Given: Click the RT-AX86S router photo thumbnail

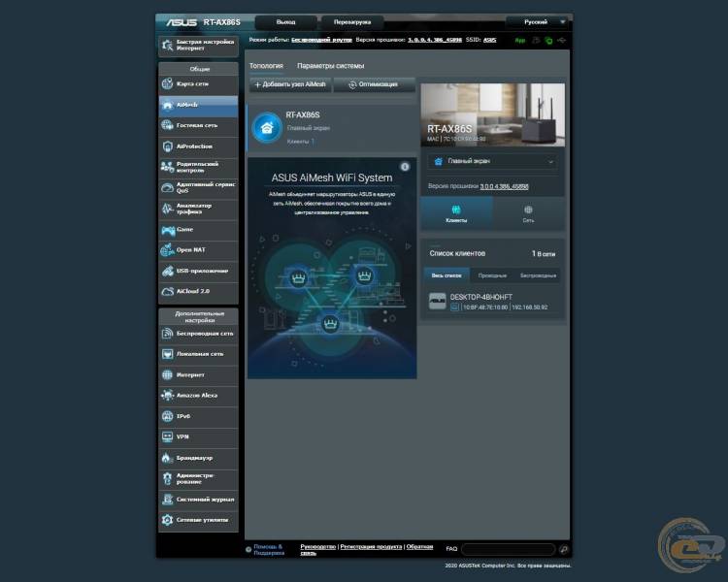Looking at the screenshot, I should pyautogui.click(x=492, y=115).
